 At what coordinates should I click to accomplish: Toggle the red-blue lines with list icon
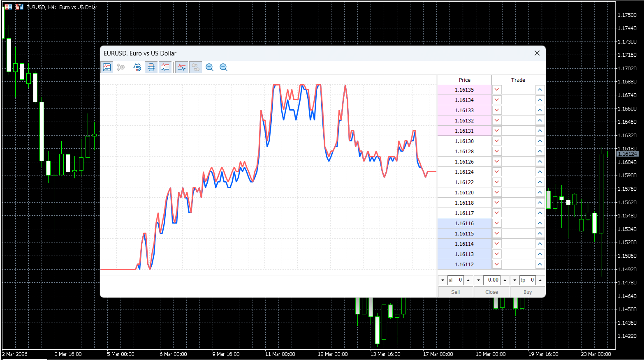165,67
